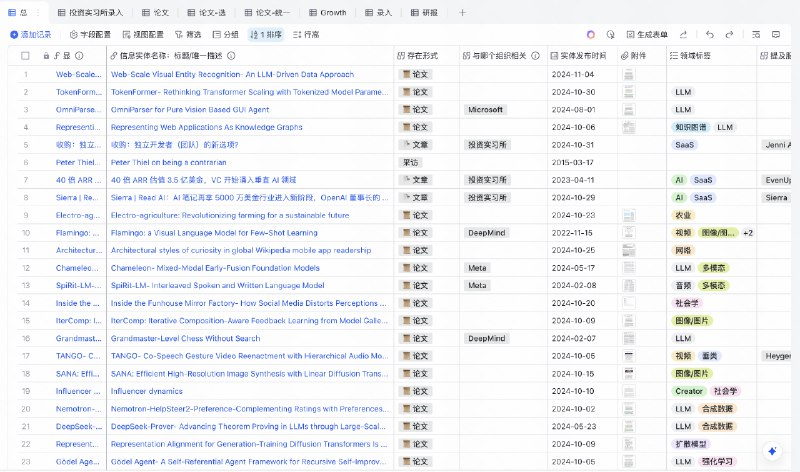Open attachment thumbnail in Architectural styles row
The height and width of the screenshot is (472, 800).
[629, 251]
